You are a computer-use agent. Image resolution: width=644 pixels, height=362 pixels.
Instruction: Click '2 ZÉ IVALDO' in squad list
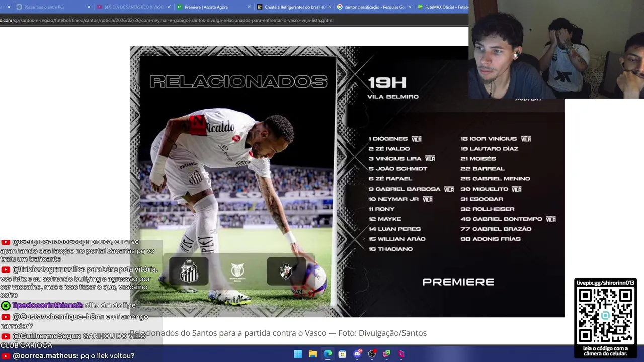pyautogui.click(x=389, y=149)
